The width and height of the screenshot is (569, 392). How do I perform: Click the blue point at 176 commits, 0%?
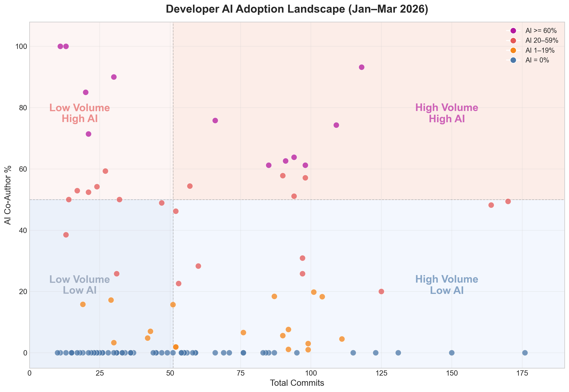click(525, 353)
